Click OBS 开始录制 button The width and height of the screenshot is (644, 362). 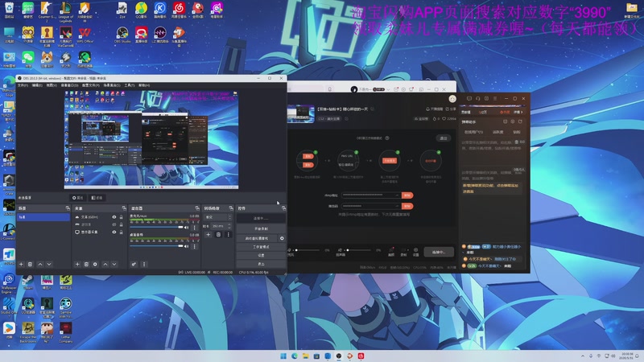coord(261,228)
